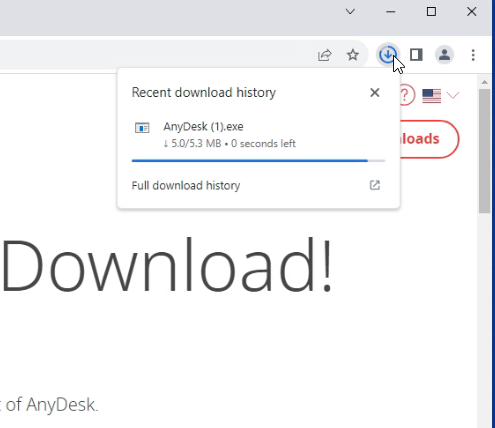This screenshot has width=495, height=428.
Task: Close the Recent download history popup
Action: (375, 93)
